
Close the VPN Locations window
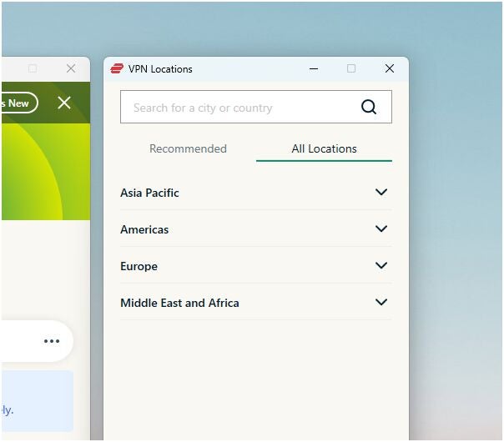pos(389,68)
